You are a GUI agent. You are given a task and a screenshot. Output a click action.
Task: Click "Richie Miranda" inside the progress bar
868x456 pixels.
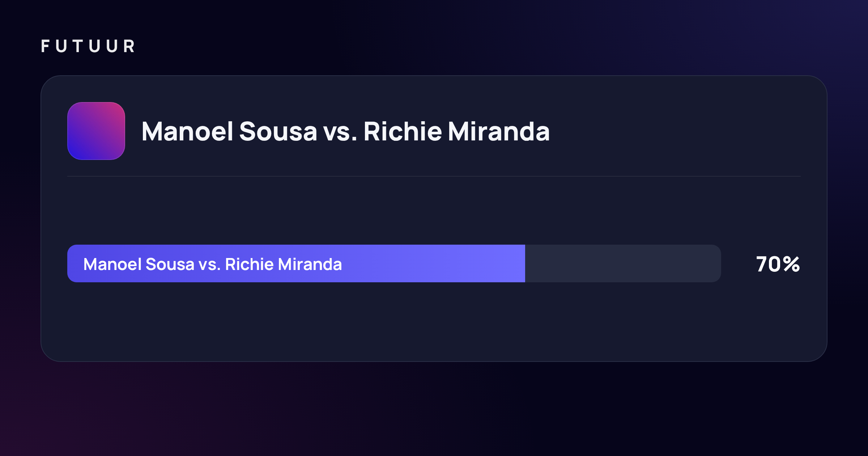284,264
